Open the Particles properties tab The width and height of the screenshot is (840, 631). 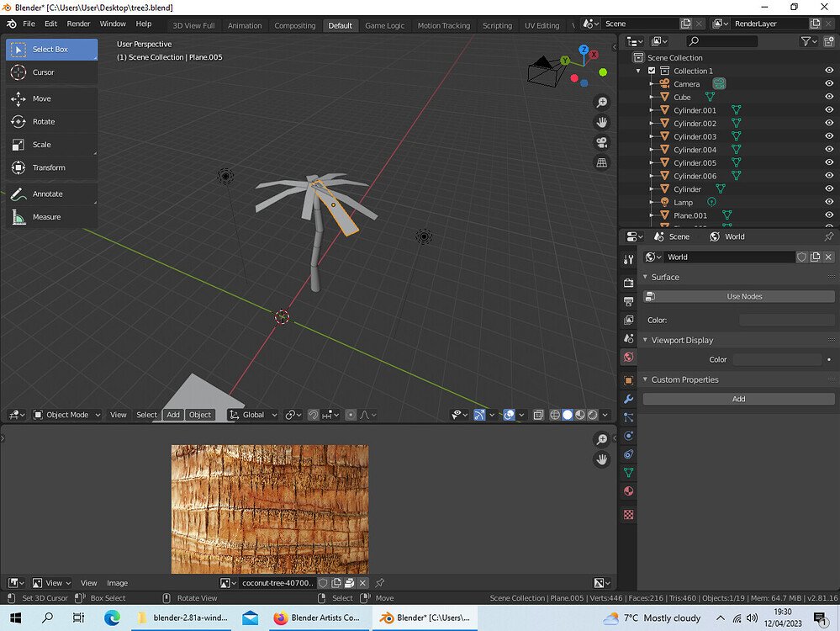tap(628, 417)
